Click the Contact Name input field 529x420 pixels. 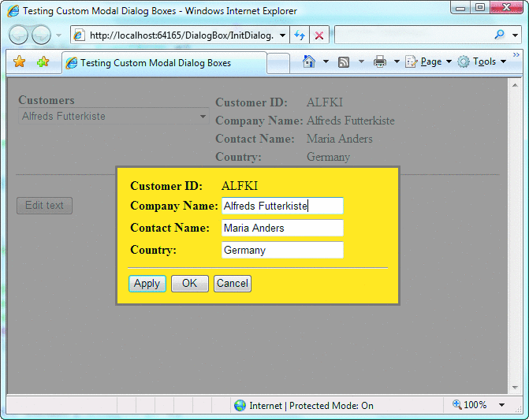[282, 228]
